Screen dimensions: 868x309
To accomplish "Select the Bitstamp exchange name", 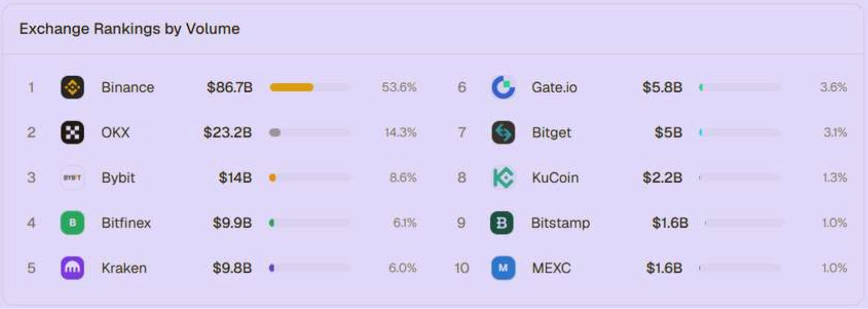I will pyautogui.click(x=561, y=223).
